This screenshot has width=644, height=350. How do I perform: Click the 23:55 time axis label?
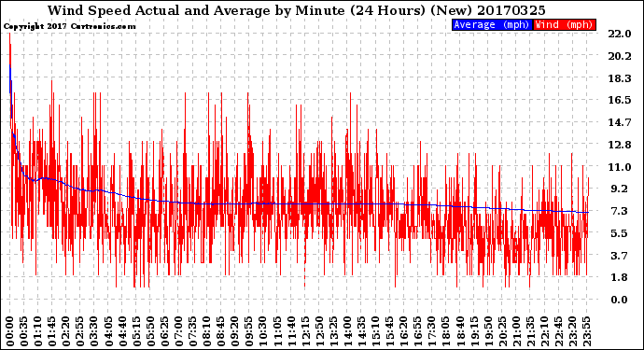(586, 331)
